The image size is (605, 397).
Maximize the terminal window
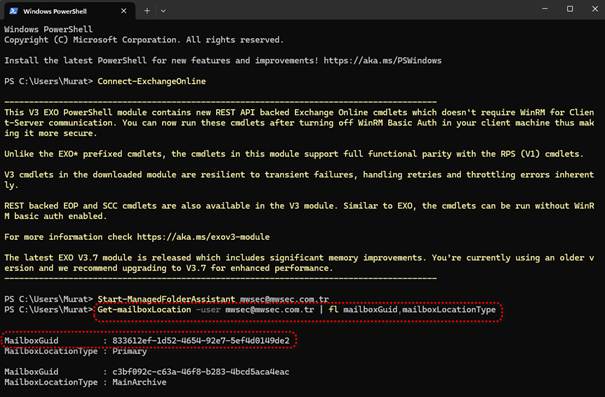click(x=570, y=9)
